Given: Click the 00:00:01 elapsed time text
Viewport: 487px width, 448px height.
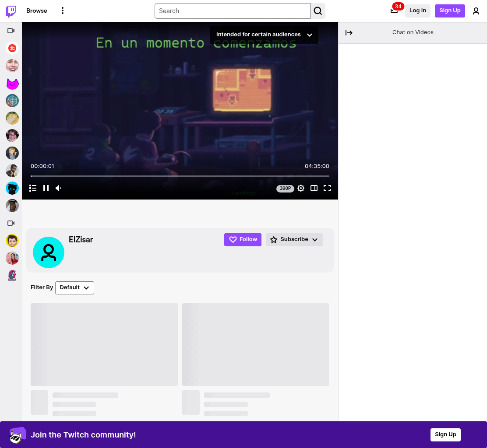Looking at the screenshot, I should click(42, 166).
